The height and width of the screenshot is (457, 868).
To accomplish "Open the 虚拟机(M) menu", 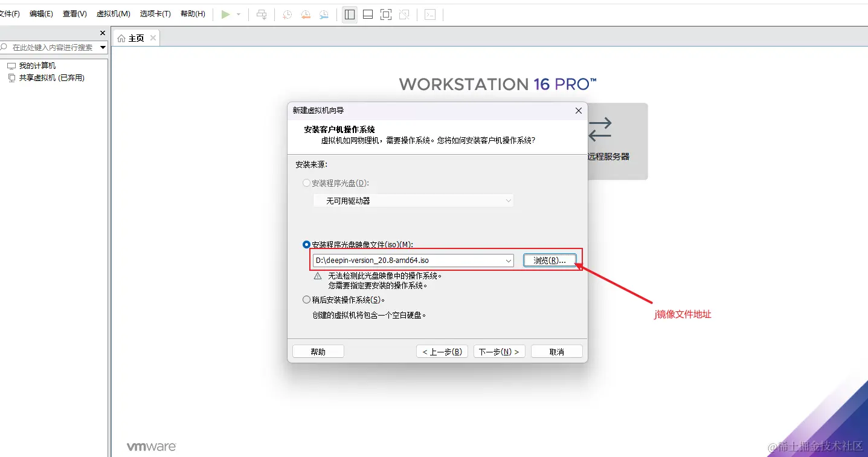I will pyautogui.click(x=114, y=14).
